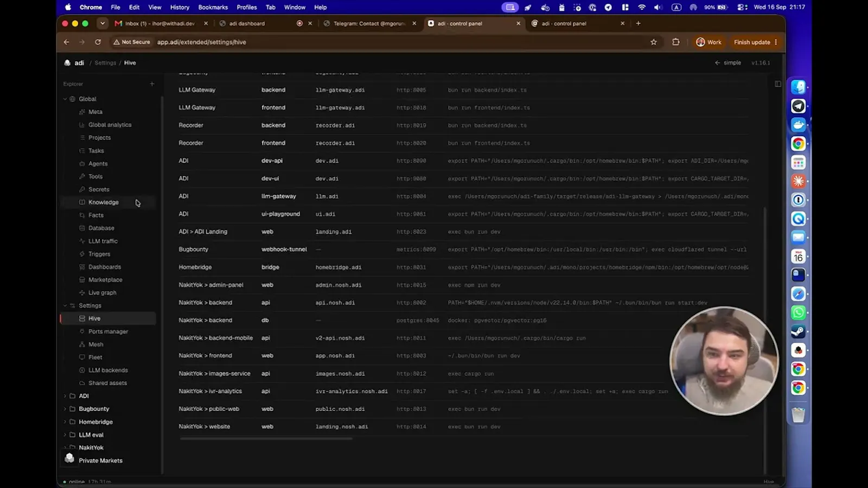Open Safari from the Dock
Viewport: 868px width, 488px height.
pyautogui.click(x=798, y=294)
